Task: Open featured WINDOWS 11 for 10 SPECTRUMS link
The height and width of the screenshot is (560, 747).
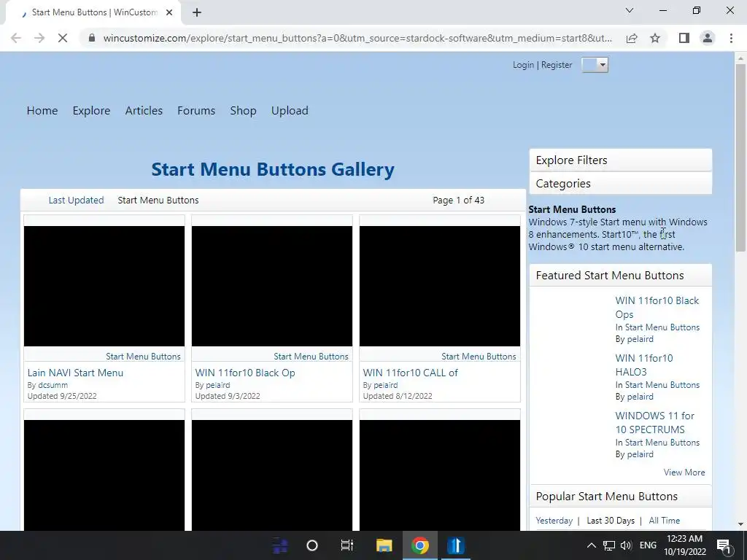Action: (654, 422)
